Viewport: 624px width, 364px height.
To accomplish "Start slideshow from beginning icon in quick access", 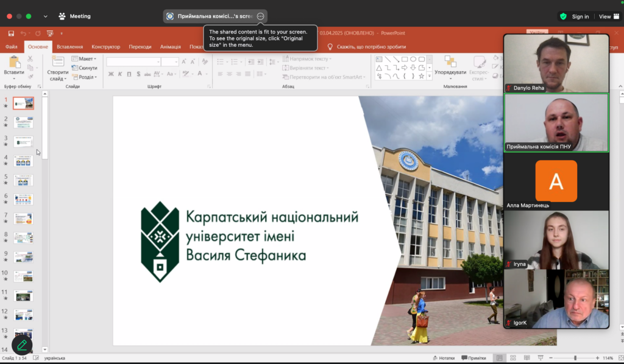I will tap(50, 33).
